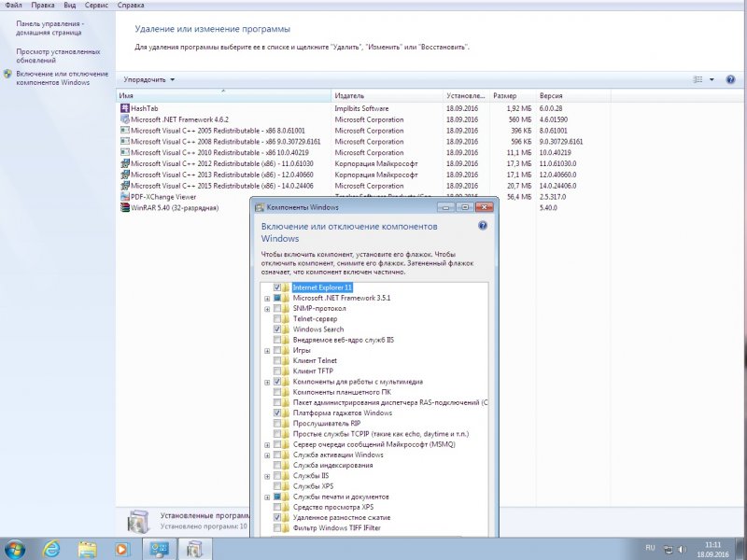Open the Сервис menu
The image size is (747, 560).
click(x=96, y=6)
